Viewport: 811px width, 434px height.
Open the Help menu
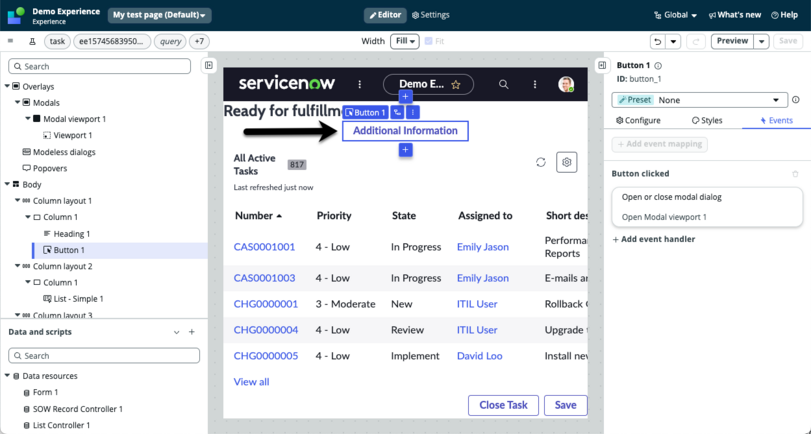coord(784,15)
